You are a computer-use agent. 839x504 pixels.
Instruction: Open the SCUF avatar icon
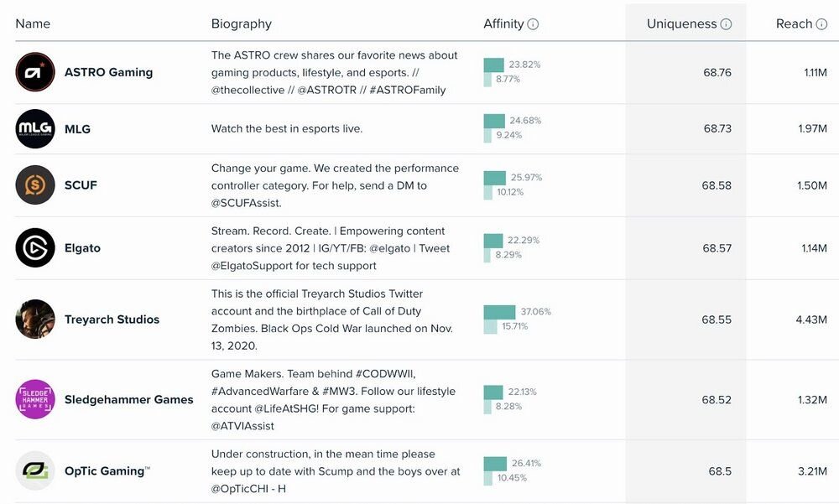(x=35, y=185)
